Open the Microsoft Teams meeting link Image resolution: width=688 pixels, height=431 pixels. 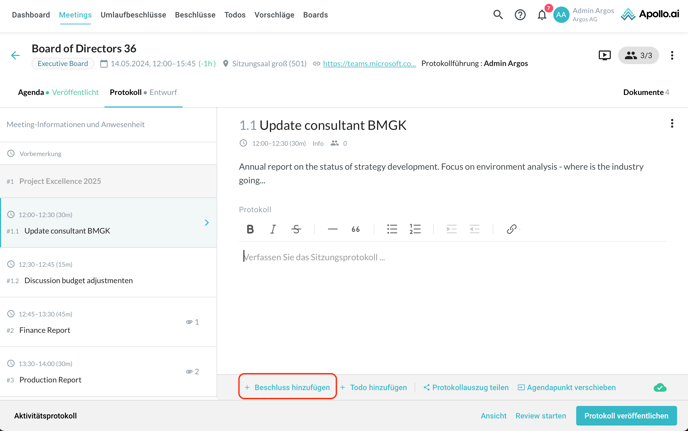(369, 63)
